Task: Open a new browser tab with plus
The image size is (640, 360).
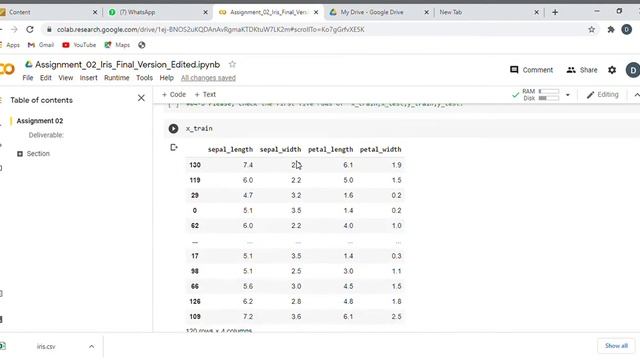Action: pyautogui.click(x=555, y=12)
